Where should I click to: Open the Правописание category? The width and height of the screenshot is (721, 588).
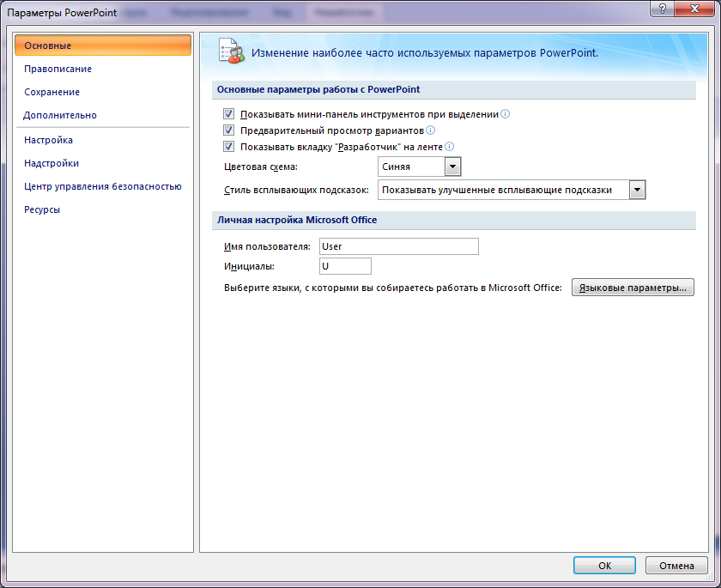pyautogui.click(x=58, y=69)
